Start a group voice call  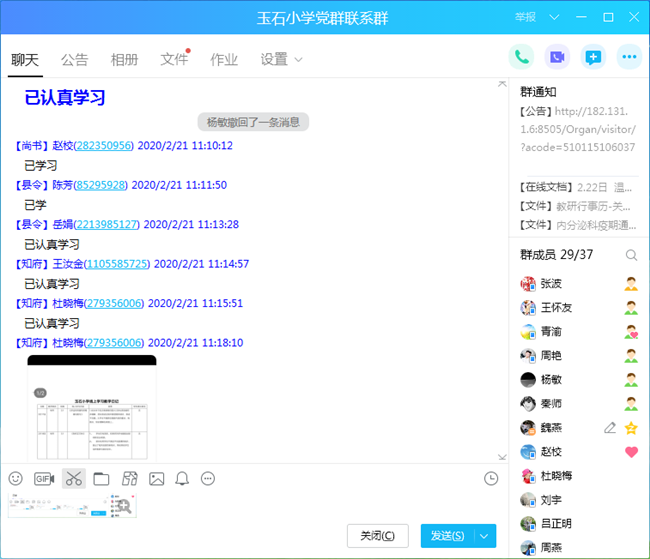521,57
